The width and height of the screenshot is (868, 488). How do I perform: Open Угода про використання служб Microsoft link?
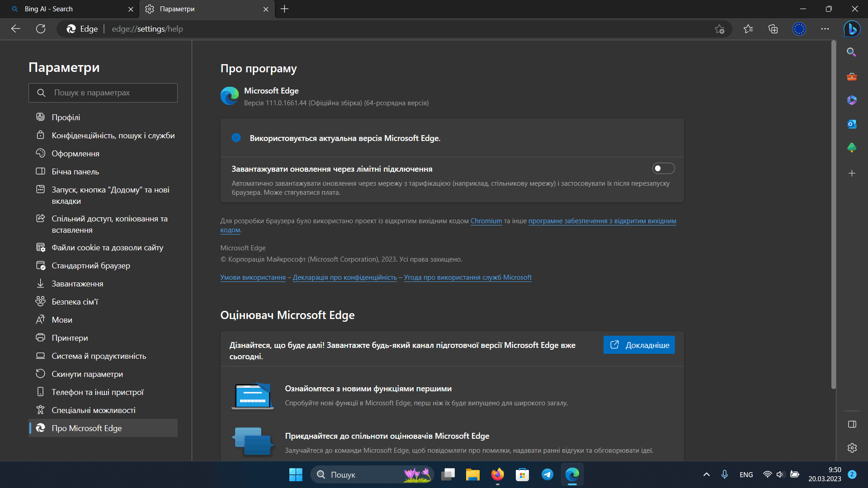[x=467, y=277]
